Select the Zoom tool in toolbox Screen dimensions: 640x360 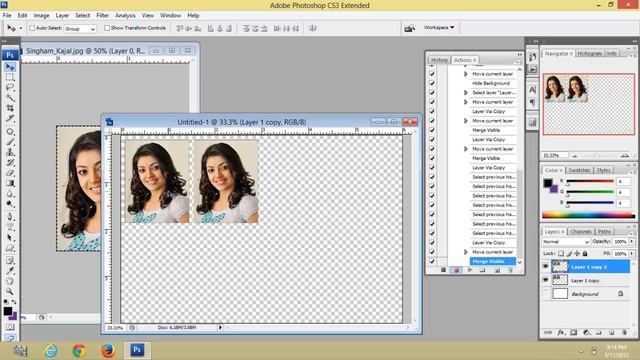pyautogui.click(x=10, y=291)
